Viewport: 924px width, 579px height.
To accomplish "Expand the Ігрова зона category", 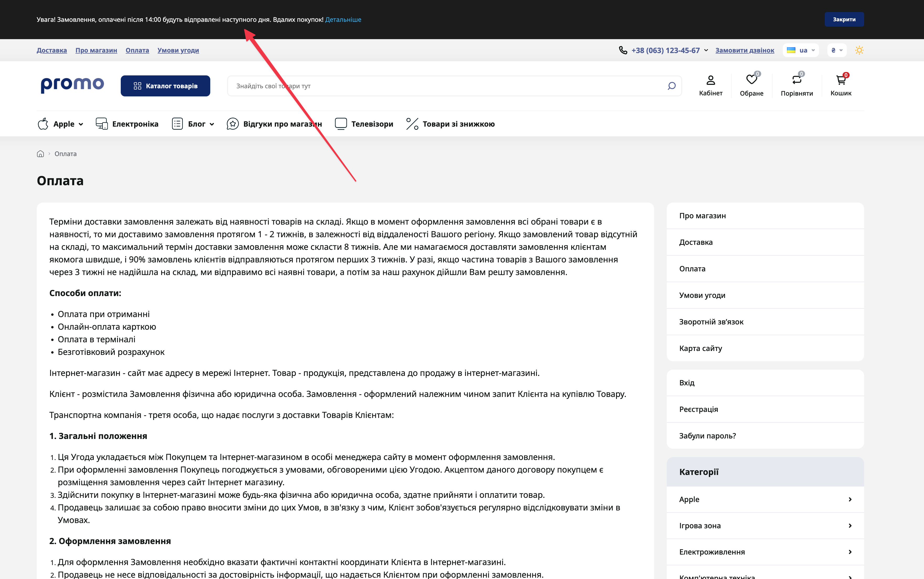I will (x=850, y=526).
